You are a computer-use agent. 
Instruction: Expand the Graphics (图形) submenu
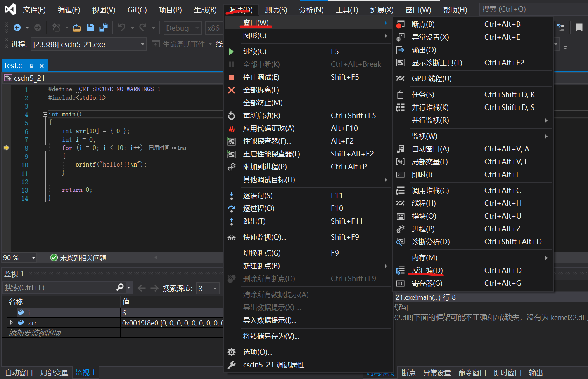[308, 36]
